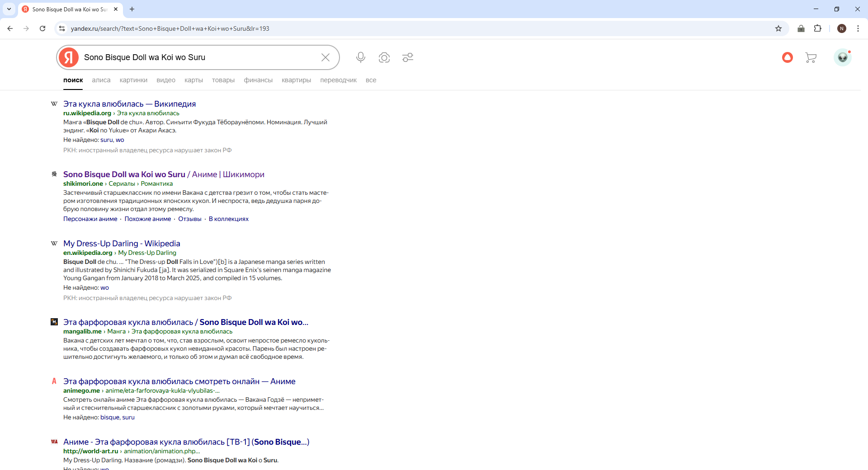Switch to the видео tab

166,80
